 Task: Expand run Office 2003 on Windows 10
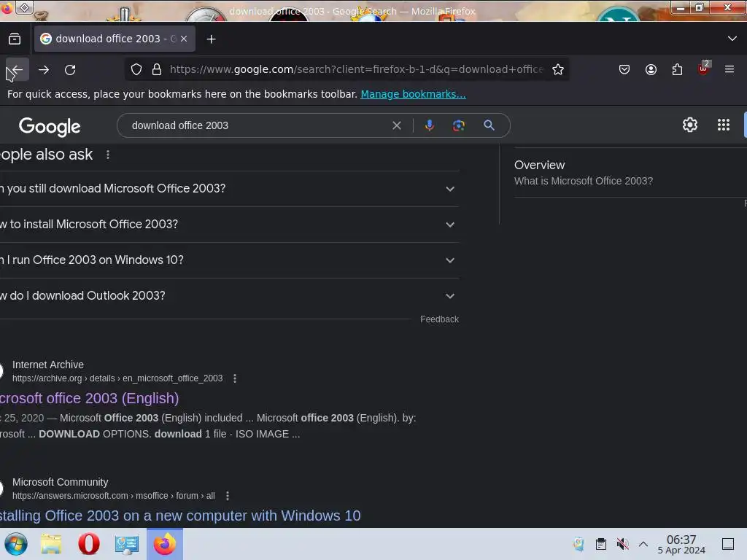[x=229, y=260]
